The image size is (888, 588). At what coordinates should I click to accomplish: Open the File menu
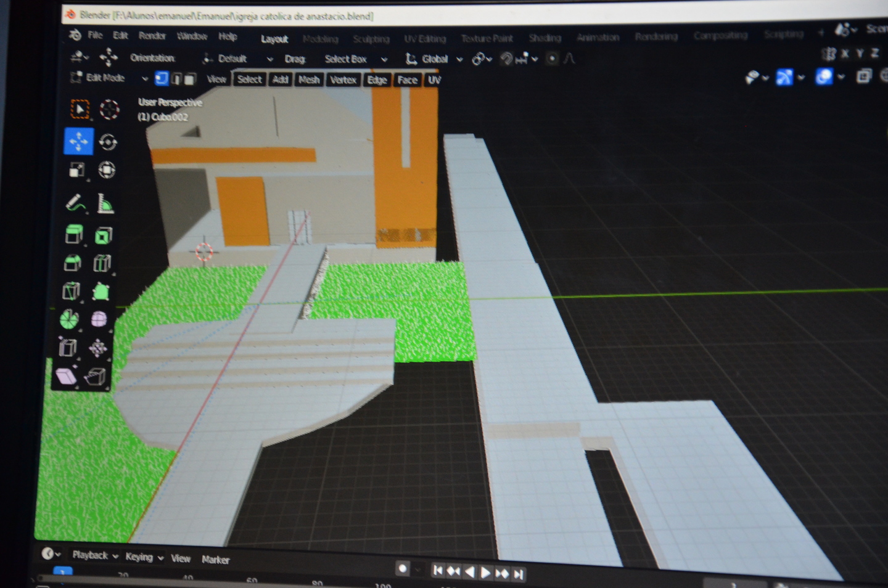coord(95,35)
